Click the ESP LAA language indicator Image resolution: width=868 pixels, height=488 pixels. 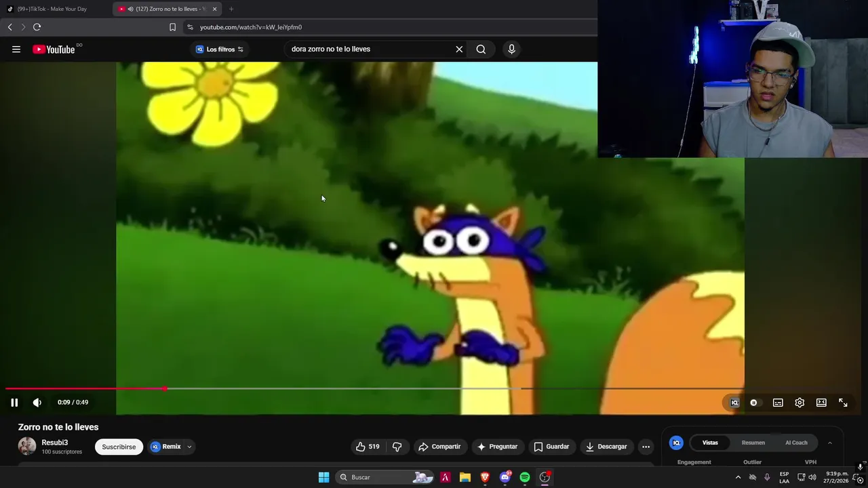point(784,477)
